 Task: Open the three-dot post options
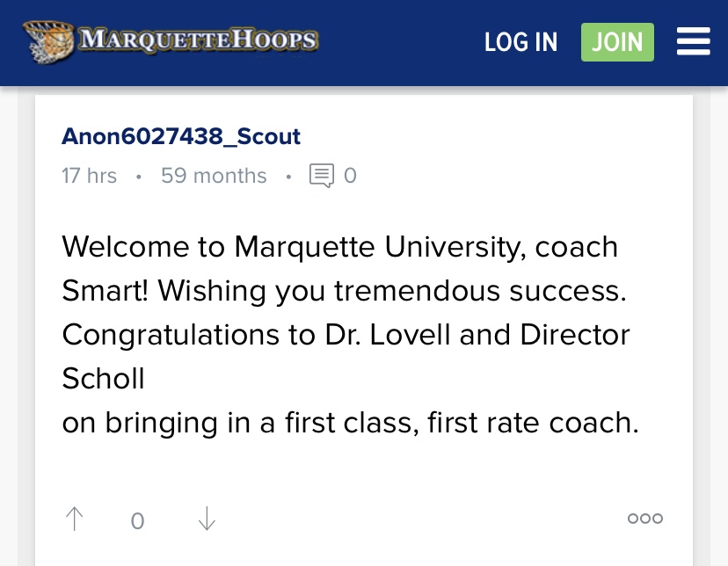(644, 519)
